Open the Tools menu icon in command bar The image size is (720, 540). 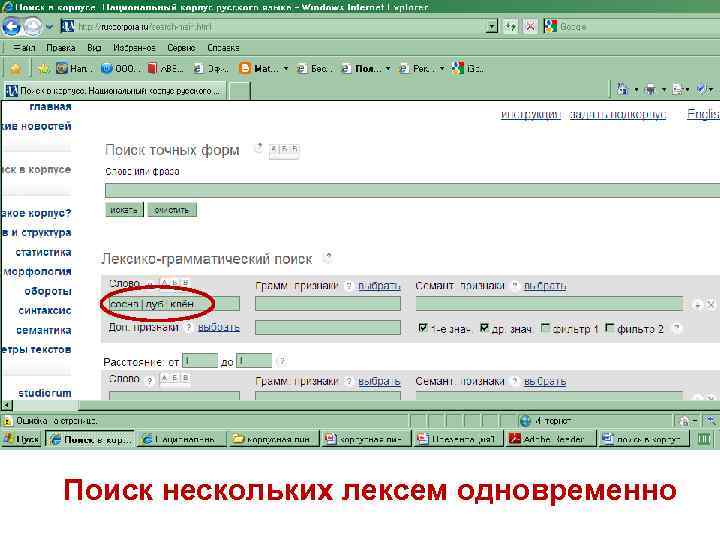tap(702, 89)
